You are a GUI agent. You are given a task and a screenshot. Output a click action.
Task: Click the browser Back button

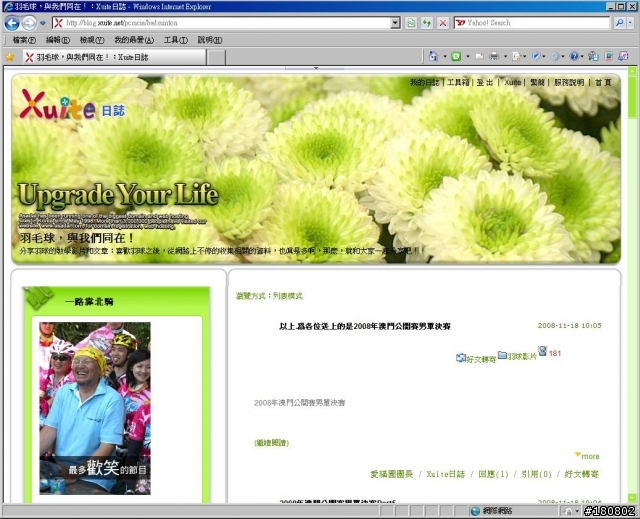tap(12, 23)
